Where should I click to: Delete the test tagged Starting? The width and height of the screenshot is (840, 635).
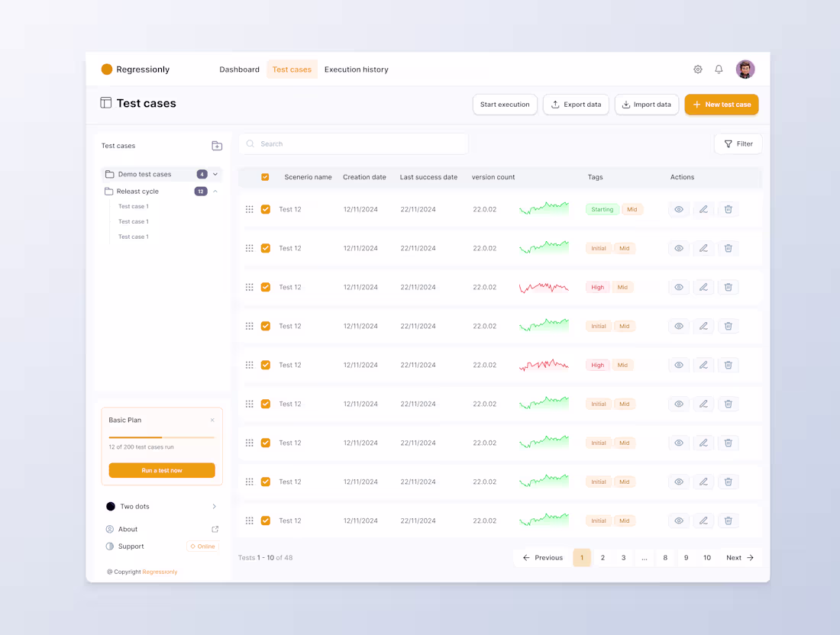[x=728, y=209]
